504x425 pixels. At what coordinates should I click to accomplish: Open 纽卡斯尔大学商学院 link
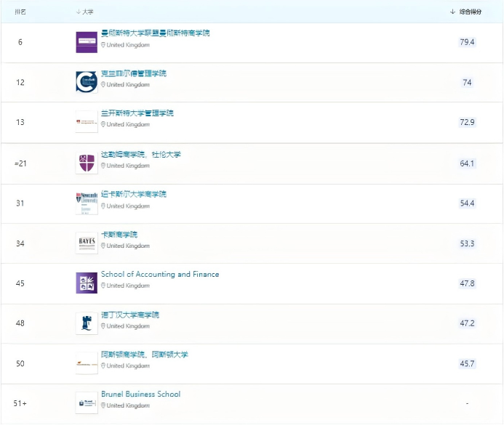point(134,194)
